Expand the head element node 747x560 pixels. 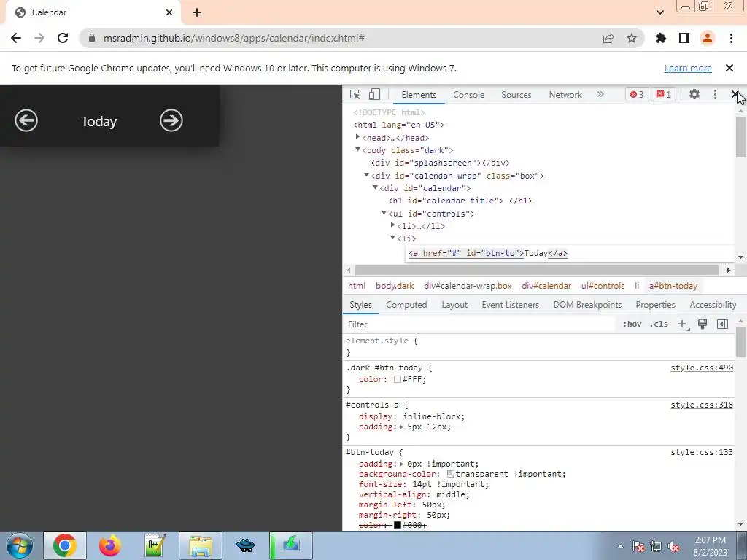point(357,137)
